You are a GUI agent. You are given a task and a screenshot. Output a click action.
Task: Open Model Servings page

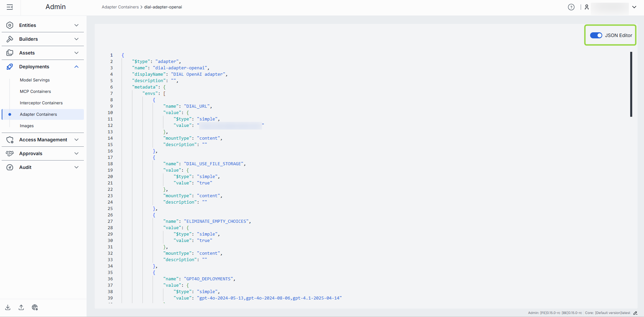(x=35, y=80)
